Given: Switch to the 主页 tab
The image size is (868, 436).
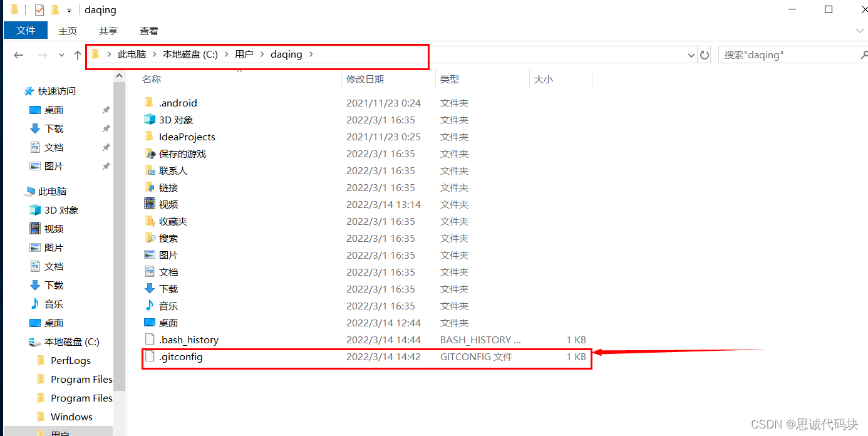Looking at the screenshot, I should coord(68,31).
